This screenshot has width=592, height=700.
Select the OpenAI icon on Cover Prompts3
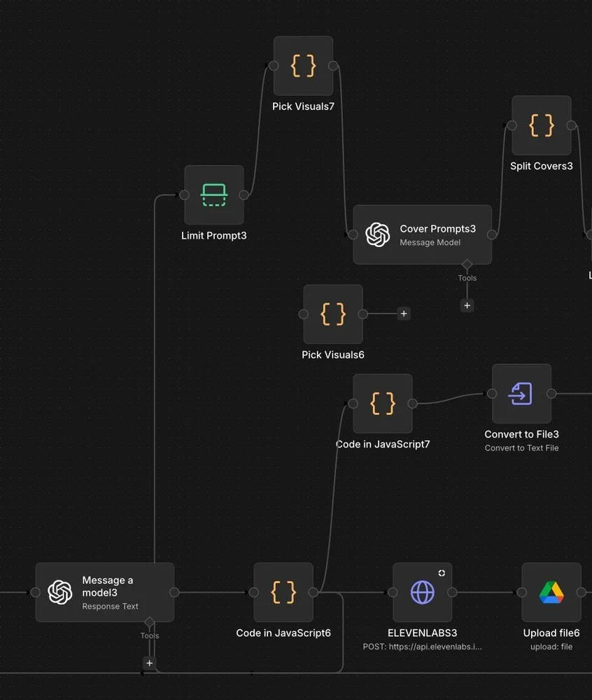click(x=377, y=234)
